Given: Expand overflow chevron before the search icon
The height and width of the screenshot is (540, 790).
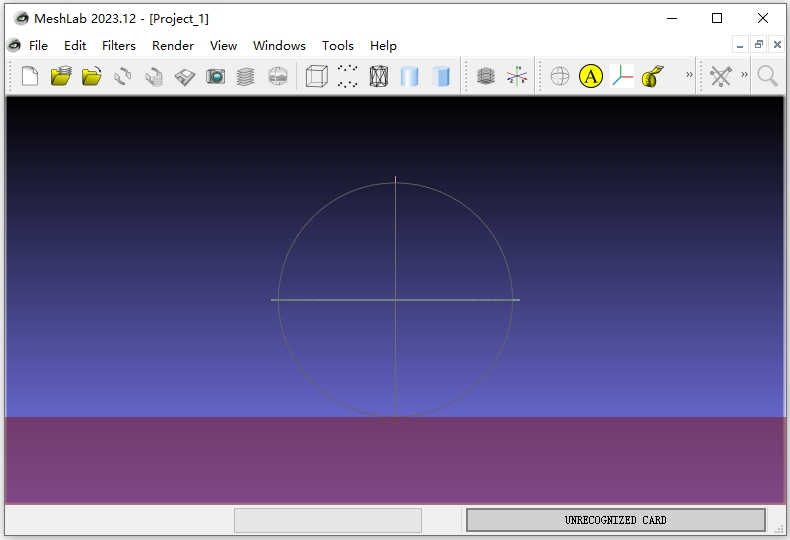Looking at the screenshot, I should pyautogui.click(x=744, y=76).
